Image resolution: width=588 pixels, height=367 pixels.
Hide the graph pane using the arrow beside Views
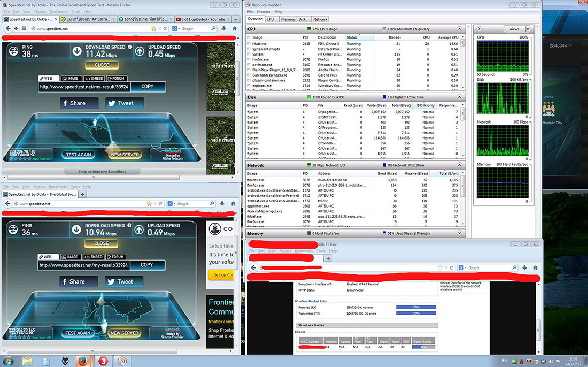click(479, 29)
